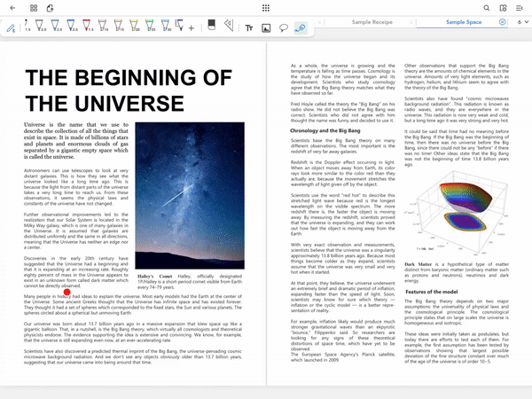Viewport: 532px width, 399px height.
Task: Choose the teal 2.0 pen
Action: pos(56,26)
